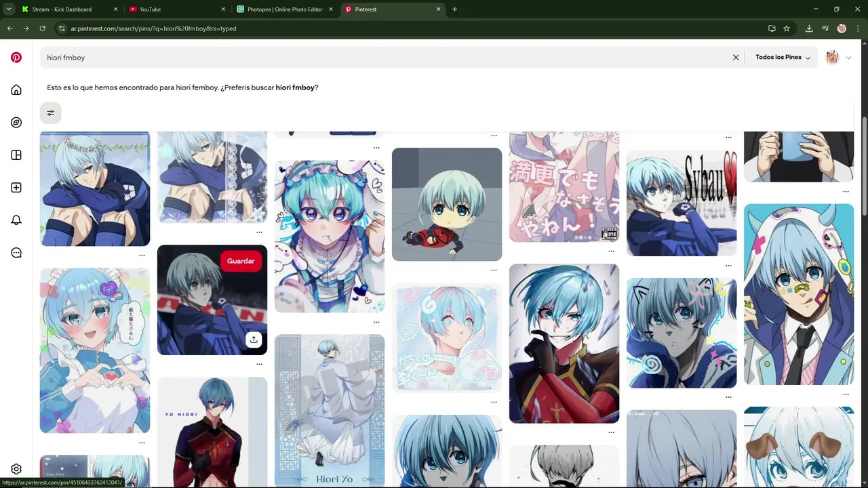Click the browser address bar URL
Viewport: 868px width, 488px height.
[153, 28]
